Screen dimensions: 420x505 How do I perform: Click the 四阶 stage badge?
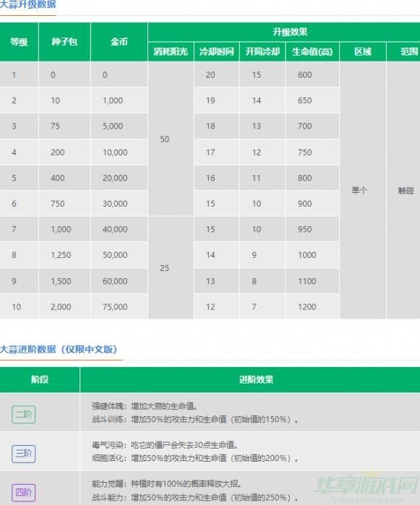[x=24, y=492]
